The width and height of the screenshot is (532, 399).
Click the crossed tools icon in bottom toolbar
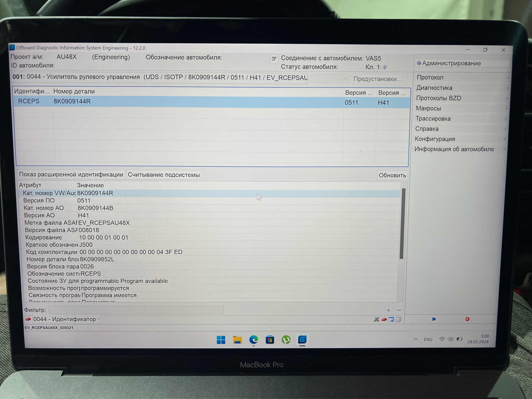pyautogui.click(x=376, y=319)
